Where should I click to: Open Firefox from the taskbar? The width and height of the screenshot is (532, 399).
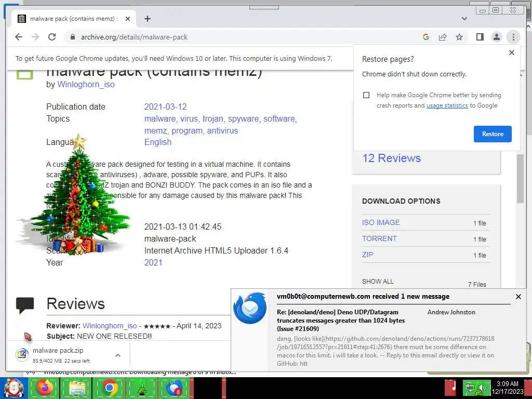45,388
